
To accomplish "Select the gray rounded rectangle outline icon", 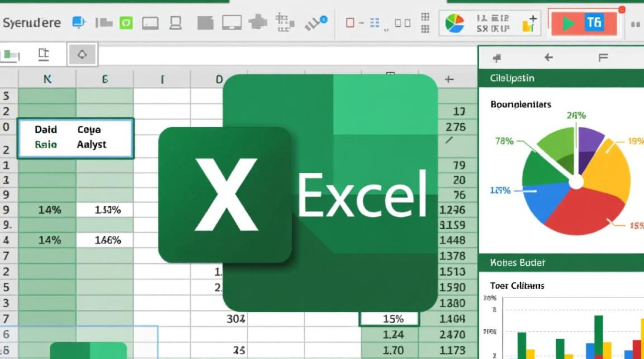I will click(151, 22).
